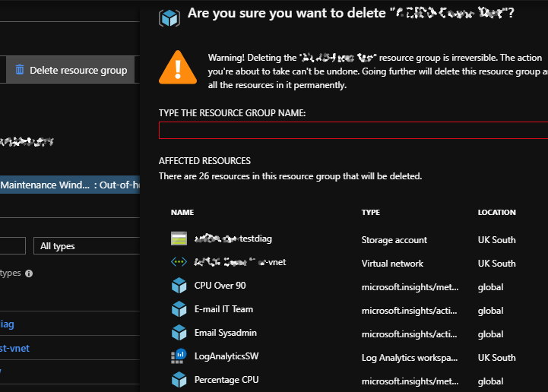This screenshot has height=392, width=548.
Task: Open the st-vnet resource link
Action: click(x=15, y=349)
